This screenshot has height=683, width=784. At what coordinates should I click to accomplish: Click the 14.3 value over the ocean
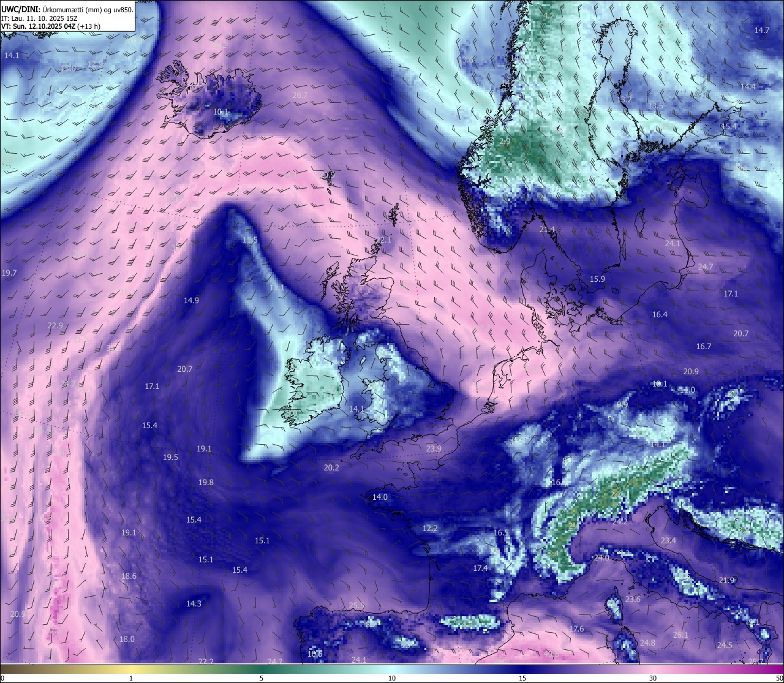coord(194,603)
